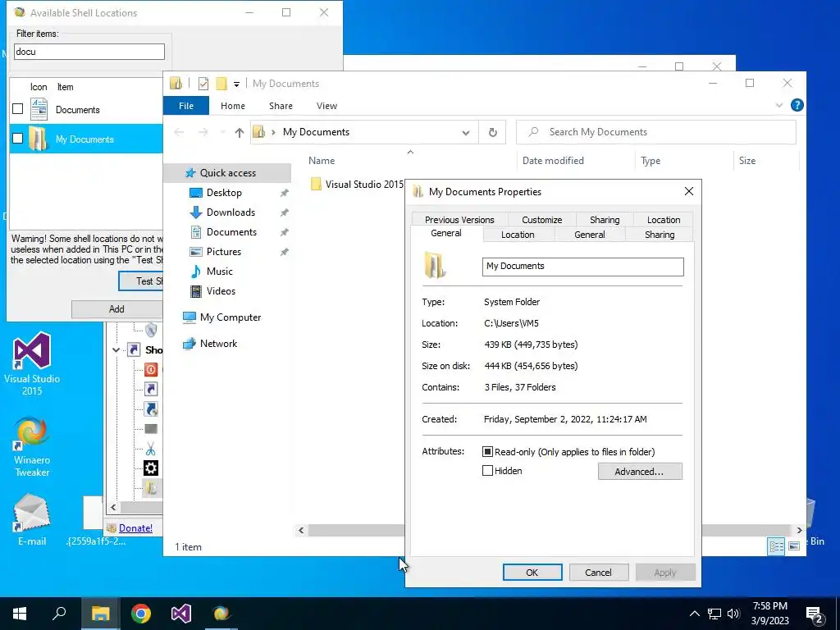The width and height of the screenshot is (840, 630).
Task: Select Videos in navigation pane
Action: 221,291
